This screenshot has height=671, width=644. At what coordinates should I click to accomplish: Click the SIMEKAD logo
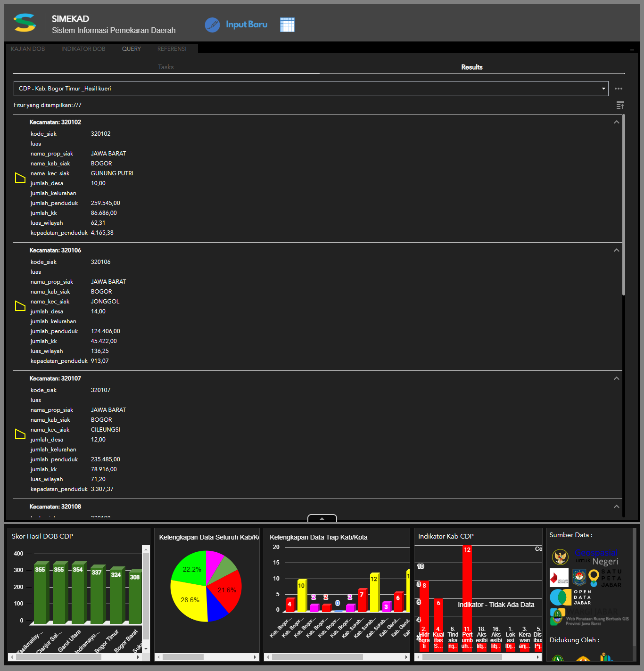tap(25, 23)
